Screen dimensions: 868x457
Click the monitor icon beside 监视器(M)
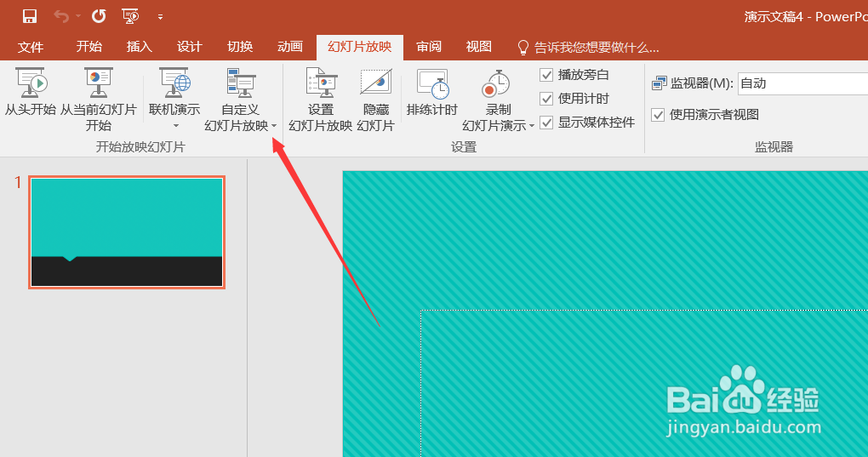[660, 83]
